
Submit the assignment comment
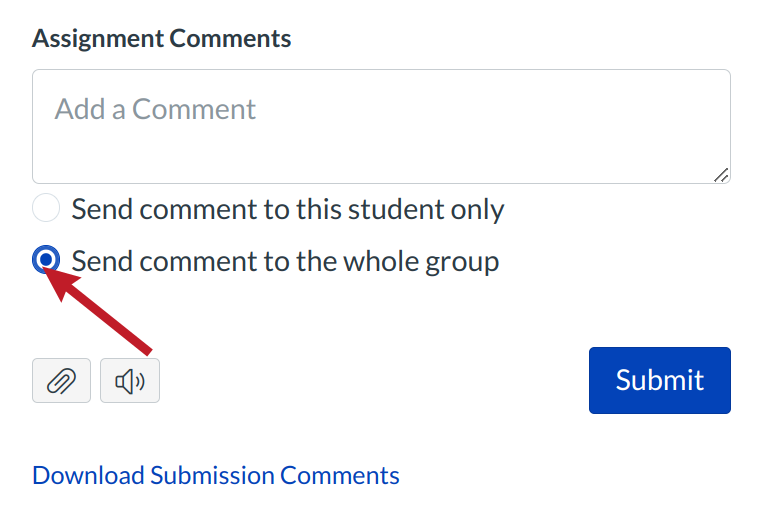pos(659,380)
